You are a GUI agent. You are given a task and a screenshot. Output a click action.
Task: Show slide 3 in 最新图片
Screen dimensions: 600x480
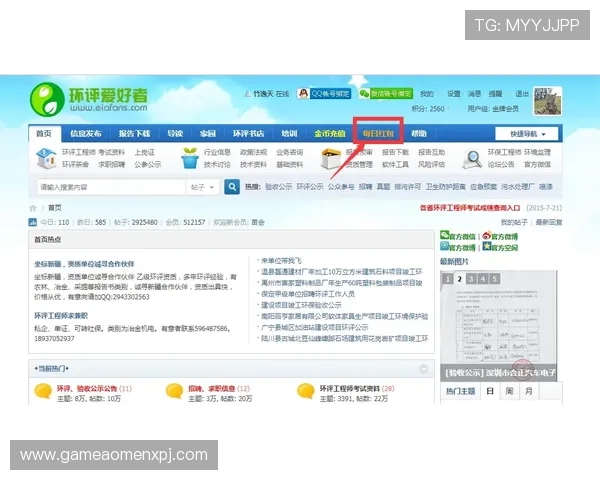coord(471,279)
